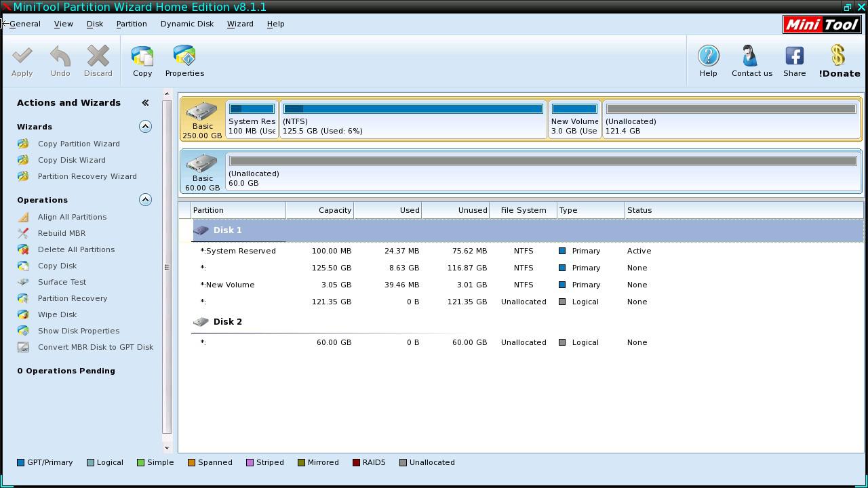Sort by Capacity column header

pyautogui.click(x=320, y=210)
